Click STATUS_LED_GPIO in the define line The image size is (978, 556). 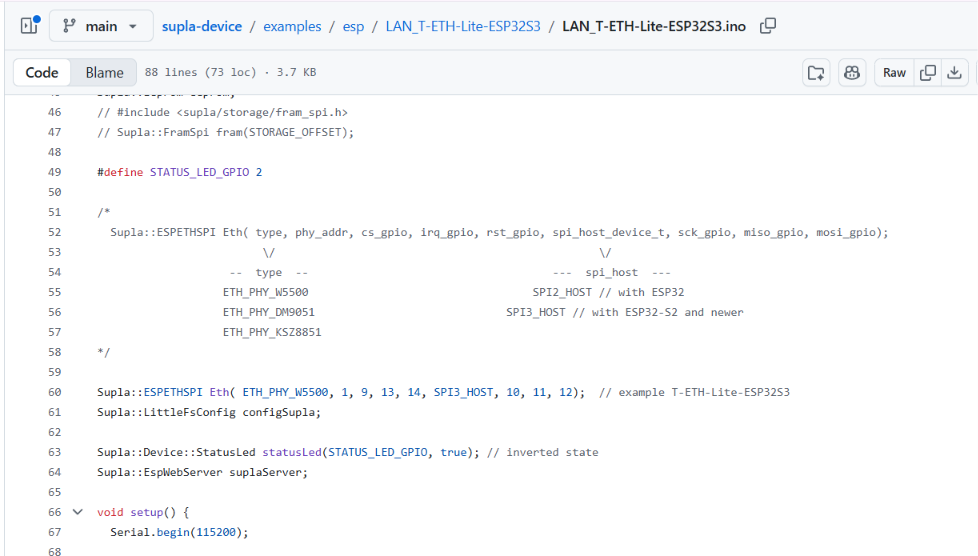(200, 172)
